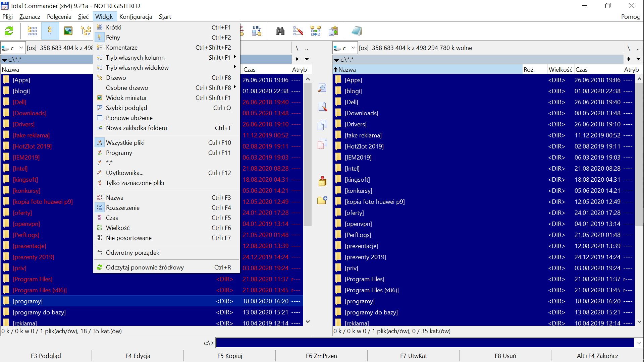Click the F8 Usuń button
Screen dimensions: 644x362
505,356
